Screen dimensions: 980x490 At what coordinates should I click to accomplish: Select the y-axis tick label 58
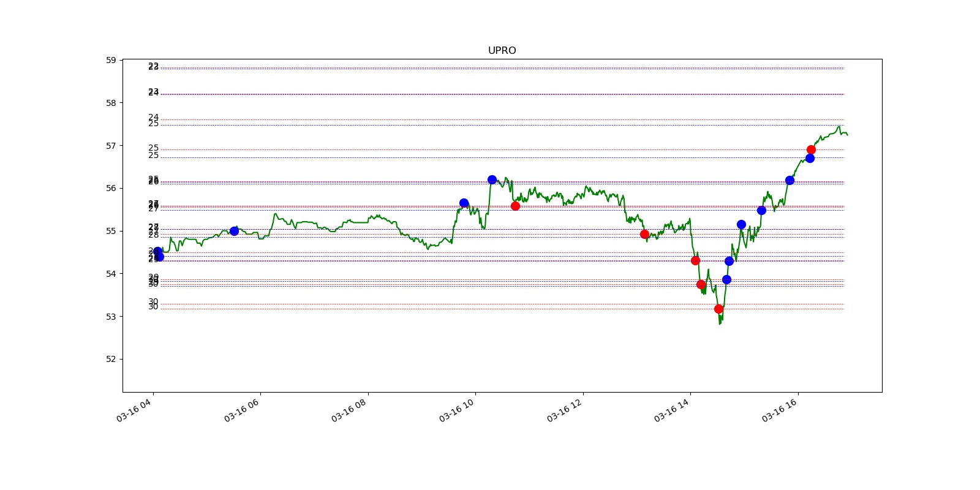pos(111,103)
